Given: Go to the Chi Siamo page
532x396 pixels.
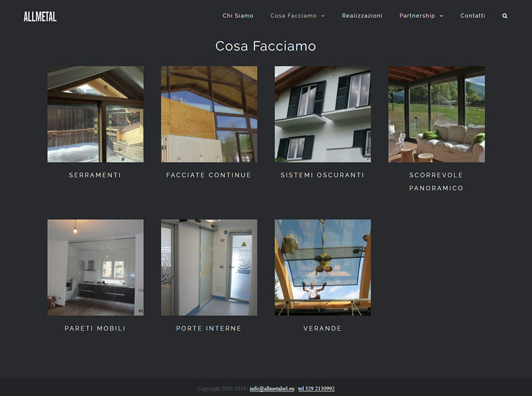Looking at the screenshot, I should tap(238, 16).
